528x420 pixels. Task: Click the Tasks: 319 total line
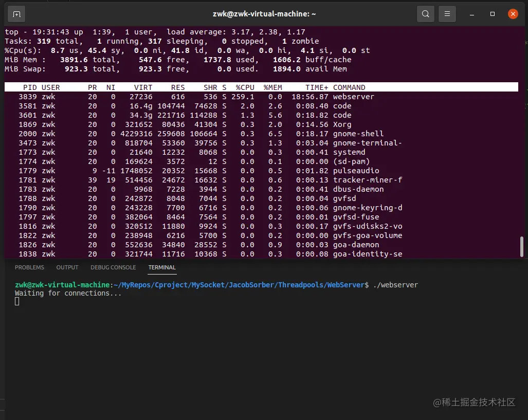[161, 42]
